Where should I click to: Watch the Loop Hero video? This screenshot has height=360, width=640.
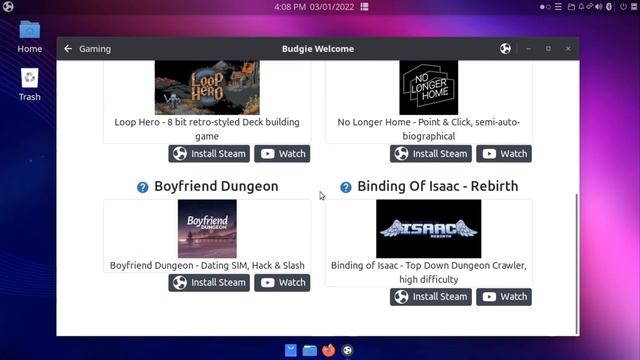point(282,154)
